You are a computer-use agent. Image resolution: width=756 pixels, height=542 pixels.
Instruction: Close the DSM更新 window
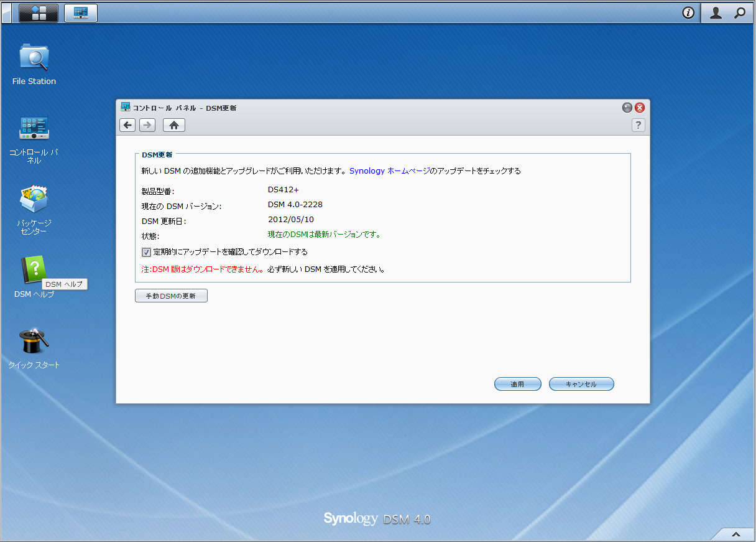pos(639,108)
